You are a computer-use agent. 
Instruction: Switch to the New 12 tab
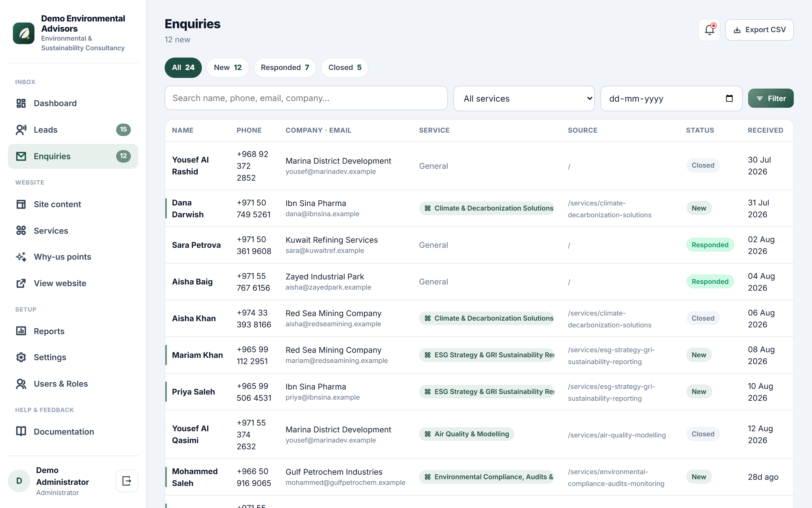point(228,67)
